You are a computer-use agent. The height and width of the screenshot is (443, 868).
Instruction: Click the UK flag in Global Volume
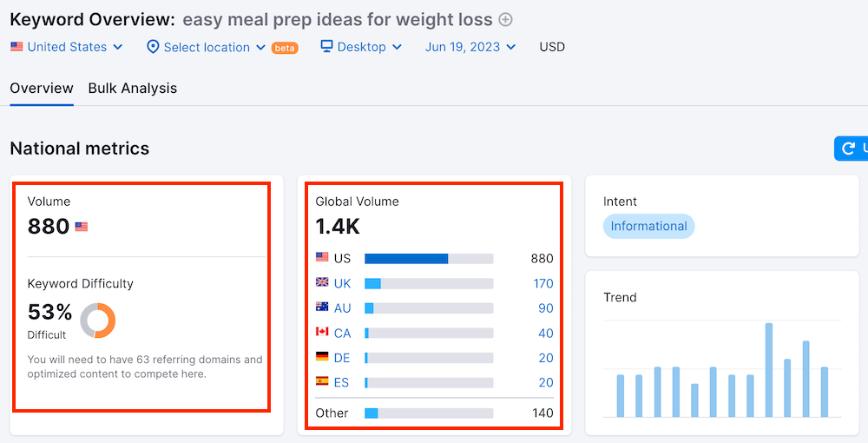[x=322, y=282]
